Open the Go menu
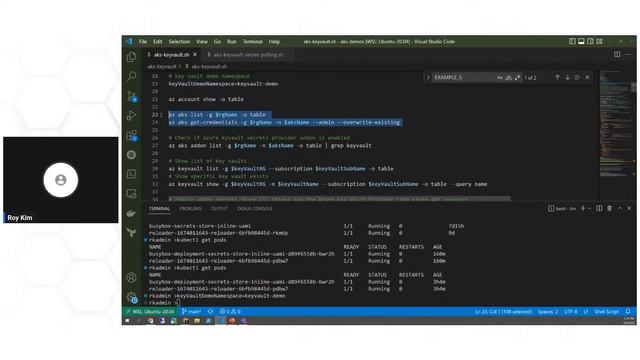Screen dimensions: 640x360 tap(217, 41)
